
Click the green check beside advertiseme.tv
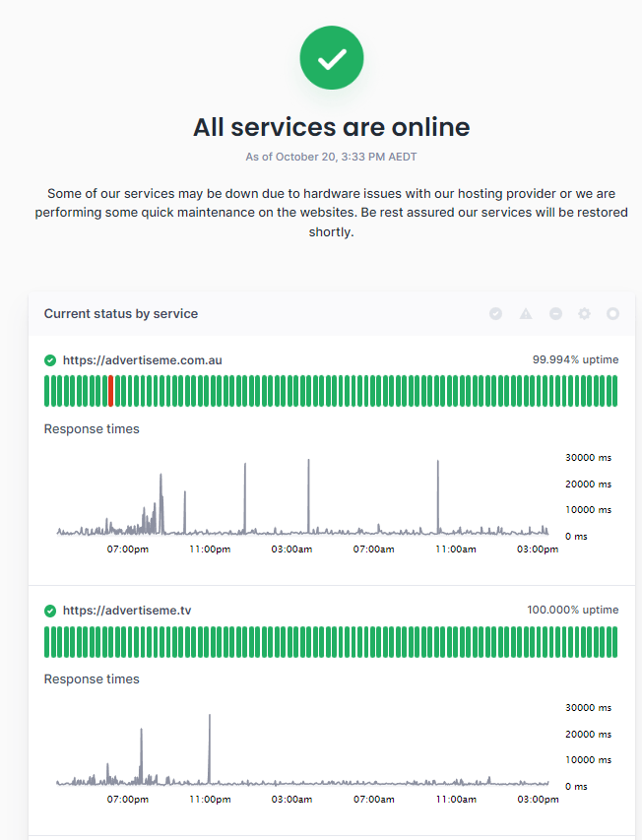coord(49,610)
